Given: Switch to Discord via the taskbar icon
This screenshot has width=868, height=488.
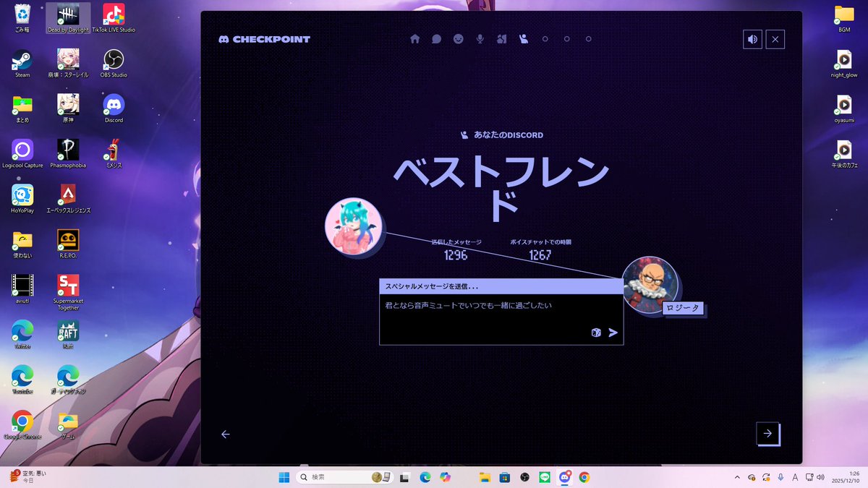Looking at the screenshot, I should click(x=565, y=477).
